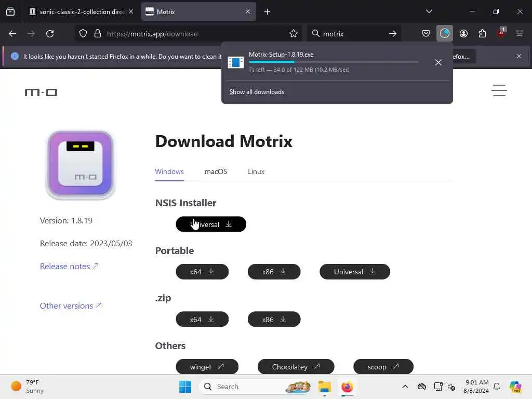Open the tracking protection shield icon

coord(83,34)
